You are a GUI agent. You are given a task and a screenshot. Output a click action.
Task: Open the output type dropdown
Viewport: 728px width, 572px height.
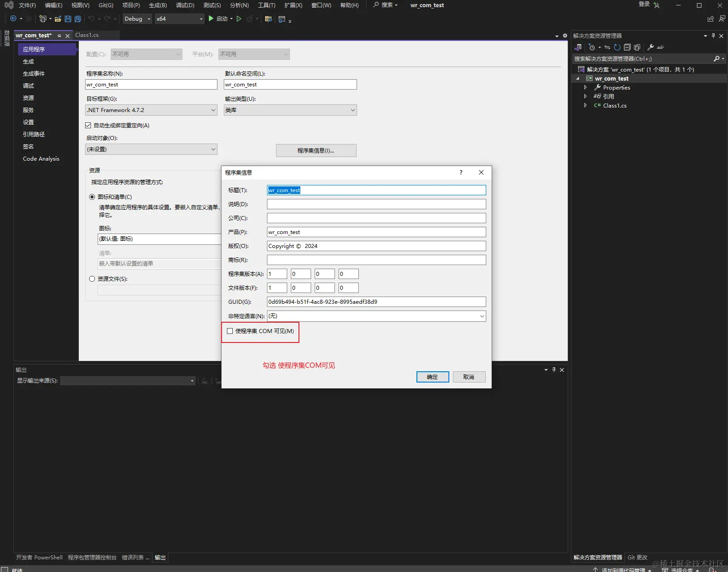(x=290, y=110)
